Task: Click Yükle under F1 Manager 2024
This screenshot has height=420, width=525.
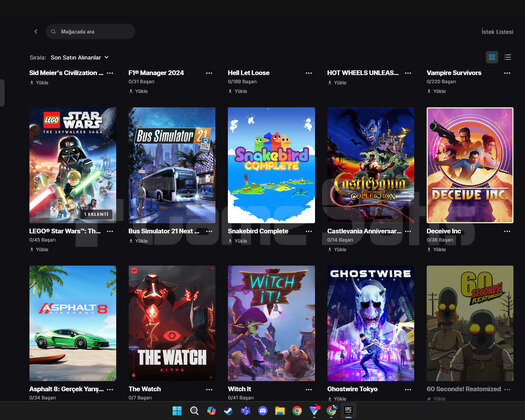Action: [x=139, y=91]
